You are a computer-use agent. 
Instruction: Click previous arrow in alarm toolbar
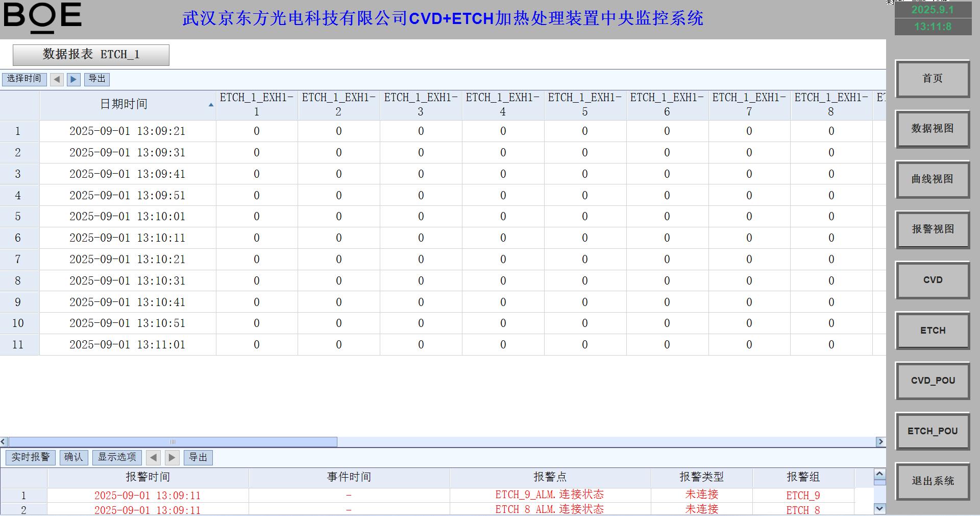[x=153, y=457]
